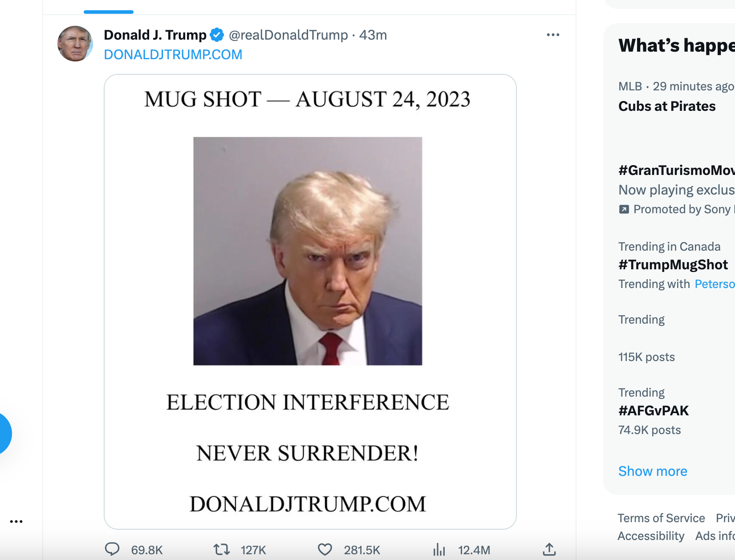Open the Accessibility footer link
This screenshot has width=735, height=560.
tap(651, 536)
